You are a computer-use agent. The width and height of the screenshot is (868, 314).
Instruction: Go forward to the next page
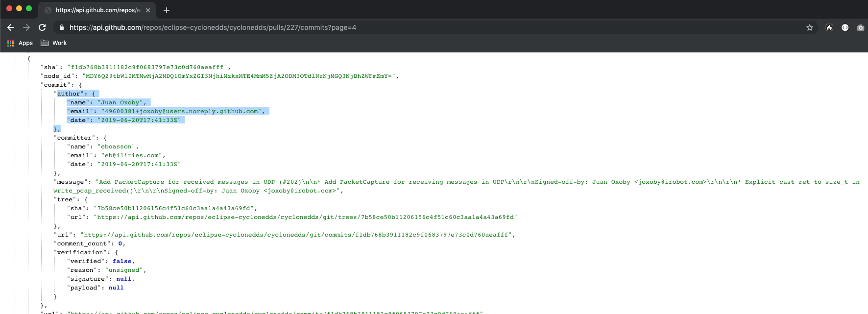[26, 27]
